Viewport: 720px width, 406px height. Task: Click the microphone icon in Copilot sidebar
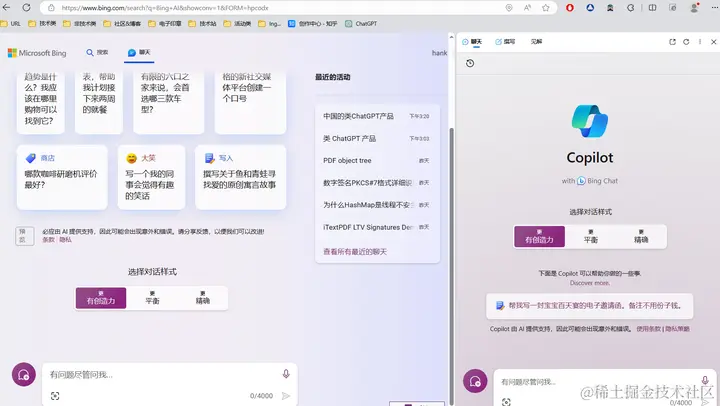click(705, 380)
